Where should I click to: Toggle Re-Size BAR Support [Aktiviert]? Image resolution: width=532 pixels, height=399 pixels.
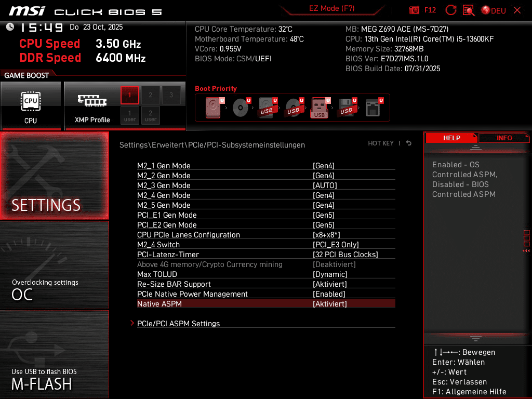330,284
